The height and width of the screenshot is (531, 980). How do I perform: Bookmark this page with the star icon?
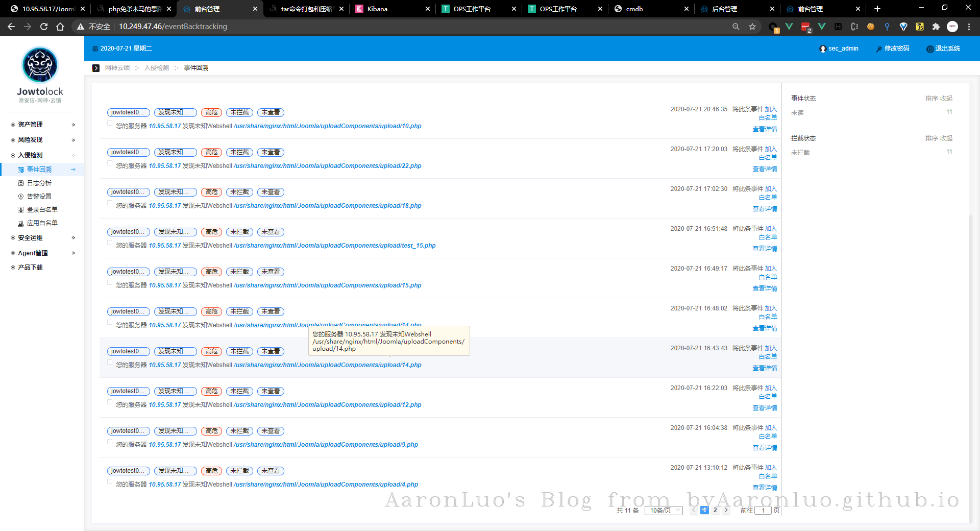(x=752, y=27)
